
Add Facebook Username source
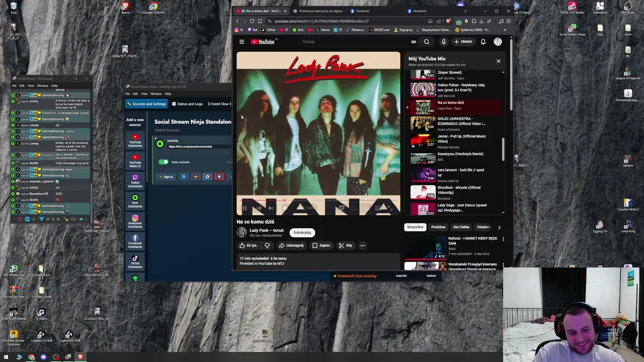tap(135, 242)
